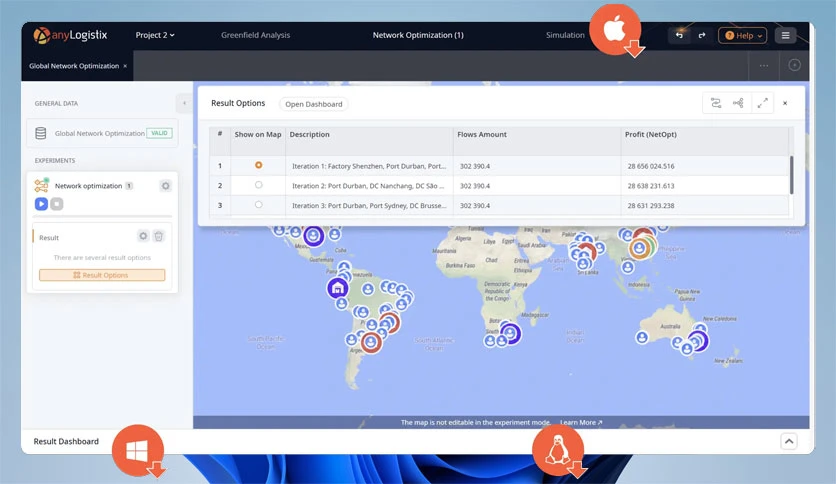Image resolution: width=836 pixels, height=484 pixels.
Task: Click the Network optimization experiment icon
Action: [x=41, y=185]
